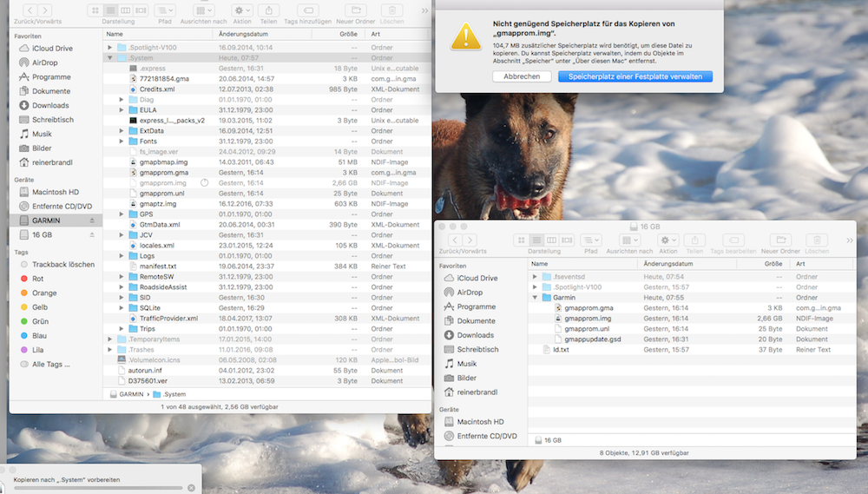
Task: Select the Blau tag
Action: [x=33, y=336]
